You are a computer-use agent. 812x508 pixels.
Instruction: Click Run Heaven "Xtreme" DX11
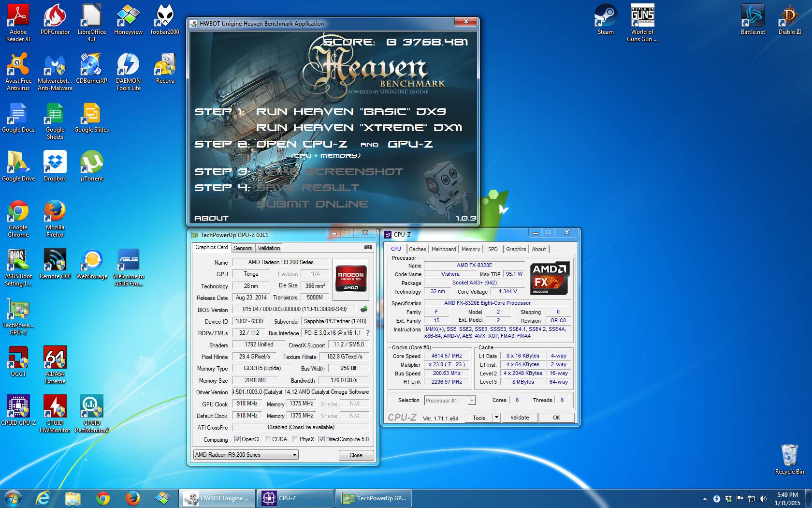359,128
